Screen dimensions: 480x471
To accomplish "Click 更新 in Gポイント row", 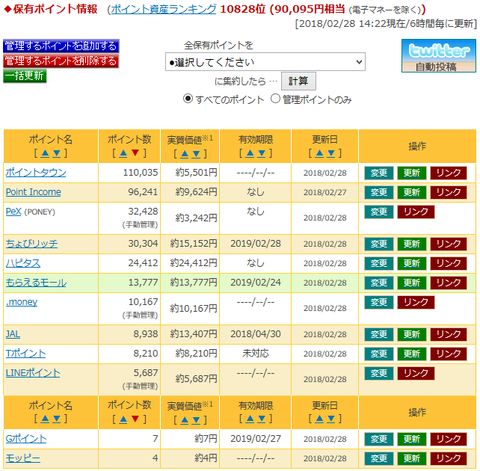I will click(x=412, y=439).
